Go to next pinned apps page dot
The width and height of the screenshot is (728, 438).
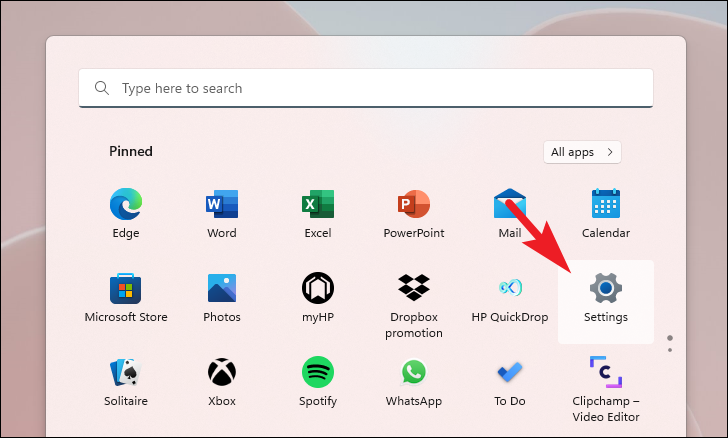click(x=670, y=350)
